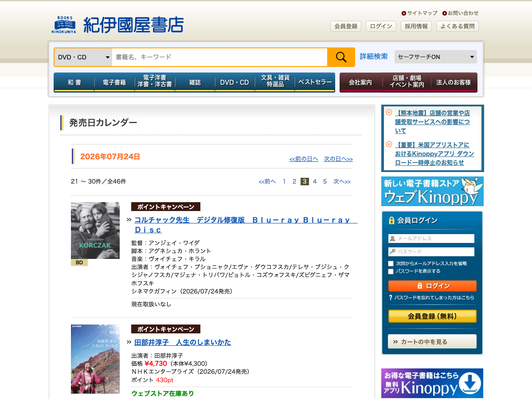Viewport: 532px width, 399px height.
Task: Open the 会社案内 navigation tab
Action: (x=360, y=82)
